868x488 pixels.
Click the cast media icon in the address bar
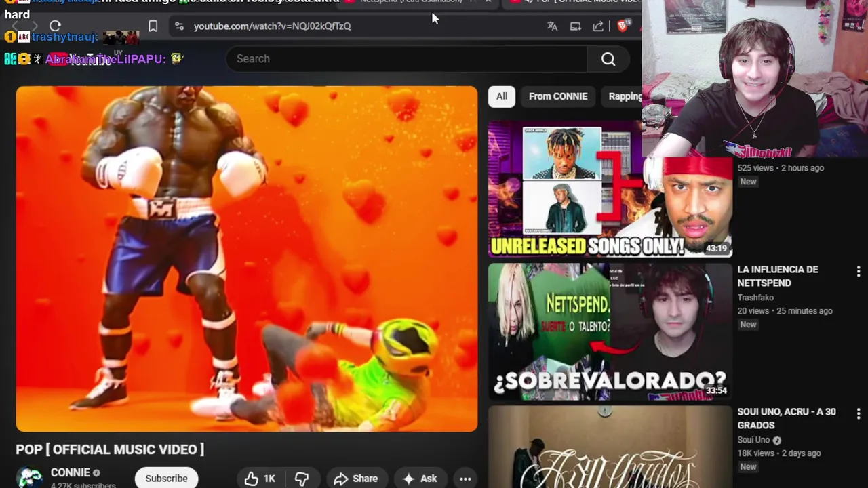(x=575, y=26)
